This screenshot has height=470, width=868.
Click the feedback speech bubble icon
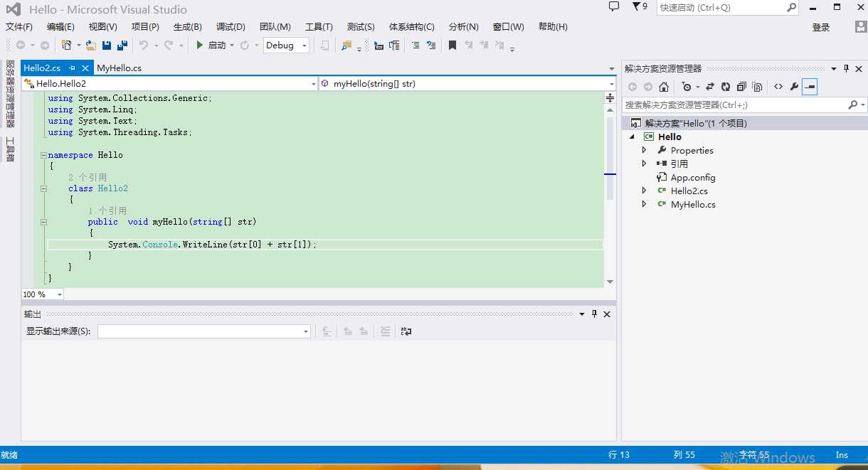pyautogui.click(x=614, y=6)
